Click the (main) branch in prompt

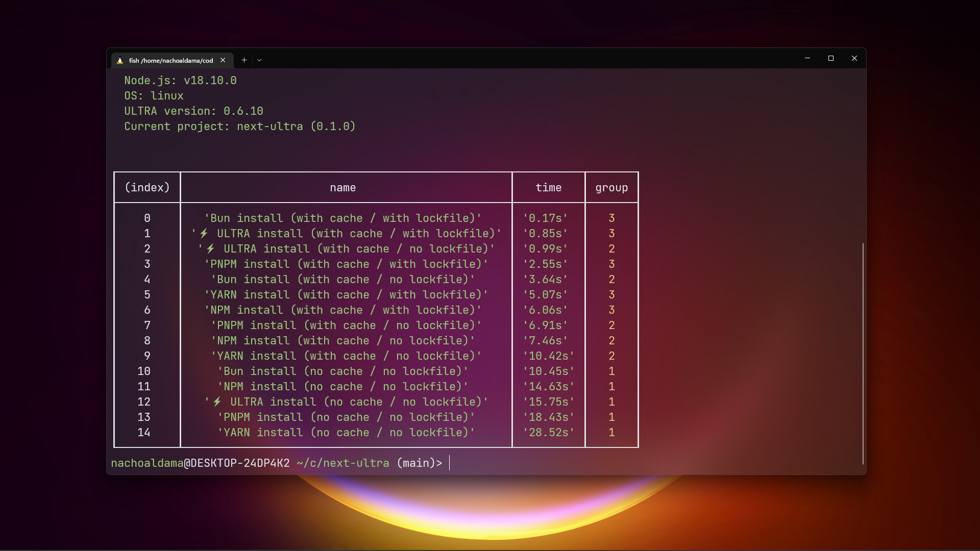click(x=415, y=463)
